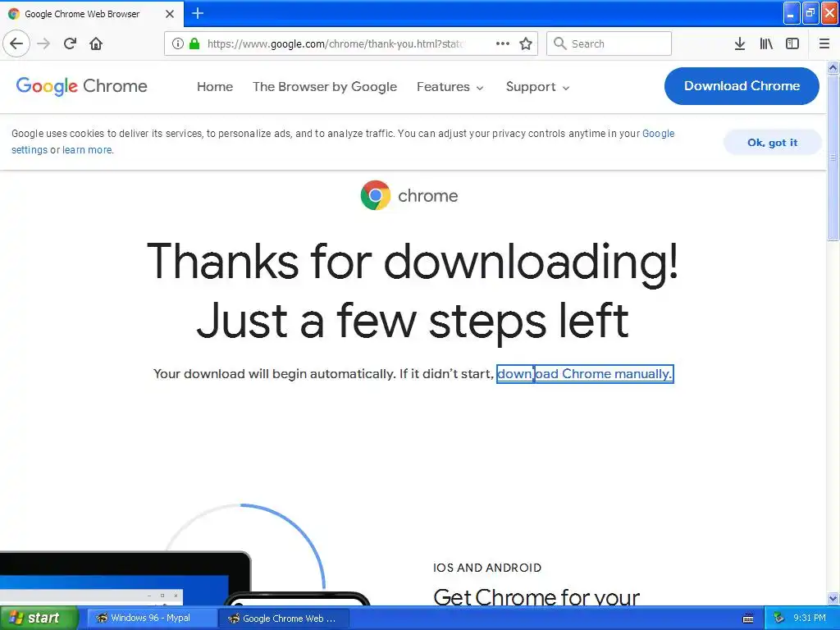Click the scrollbar up arrow
Image resolution: width=840 pixels, height=630 pixels.
[x=833, y=67]
